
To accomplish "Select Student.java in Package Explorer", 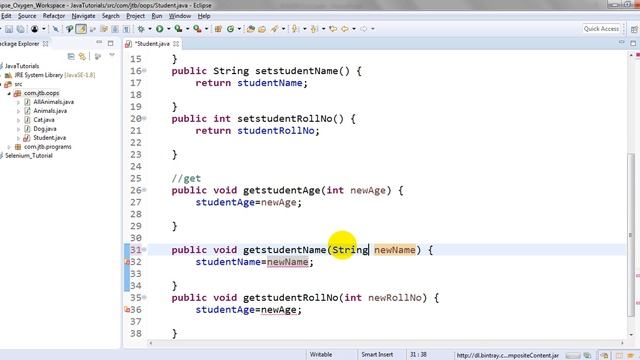I will click(x=49, y=138).
